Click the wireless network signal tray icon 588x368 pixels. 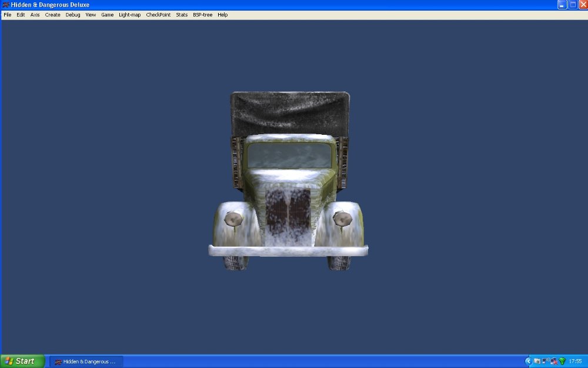tap(545, 362)
